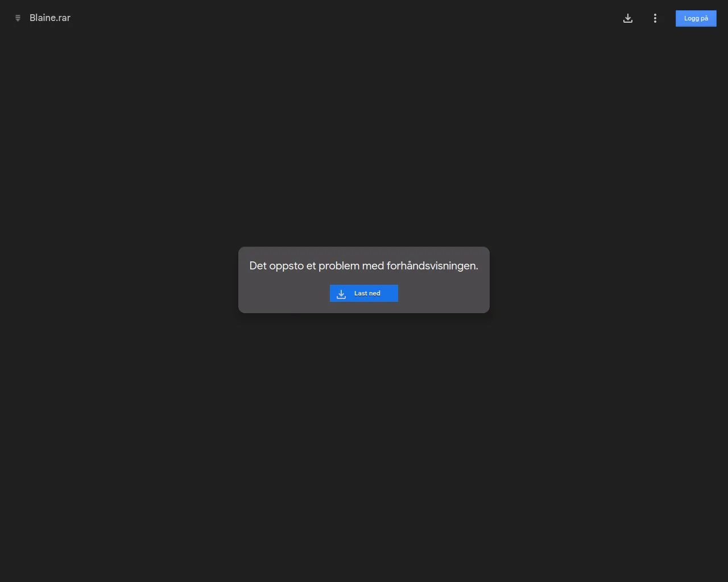Image resolution: width=728 pixels, height=582 pixels.
Task: Click the small gray icon at the top left
Action: click(x=18, y=18)
